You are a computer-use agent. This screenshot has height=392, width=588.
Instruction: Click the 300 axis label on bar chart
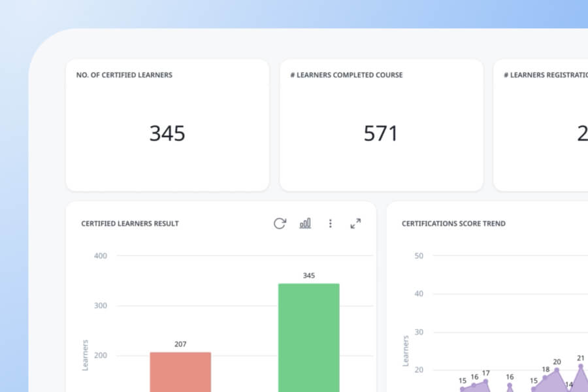(101, 306)
